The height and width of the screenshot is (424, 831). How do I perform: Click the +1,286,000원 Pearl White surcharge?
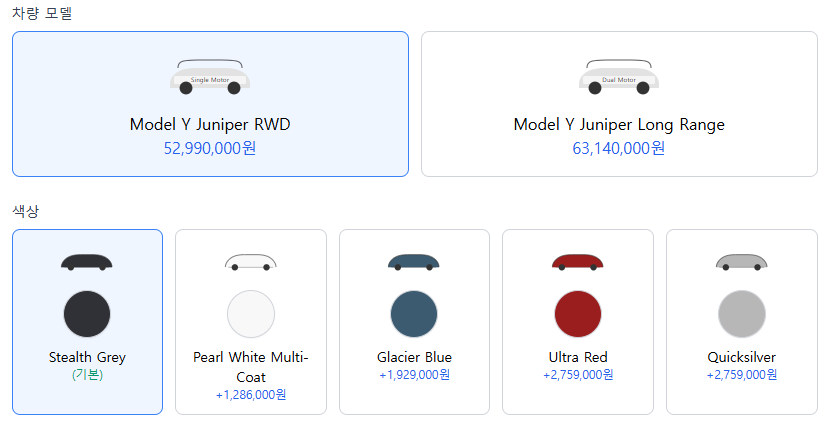click(x=251, y=395)
